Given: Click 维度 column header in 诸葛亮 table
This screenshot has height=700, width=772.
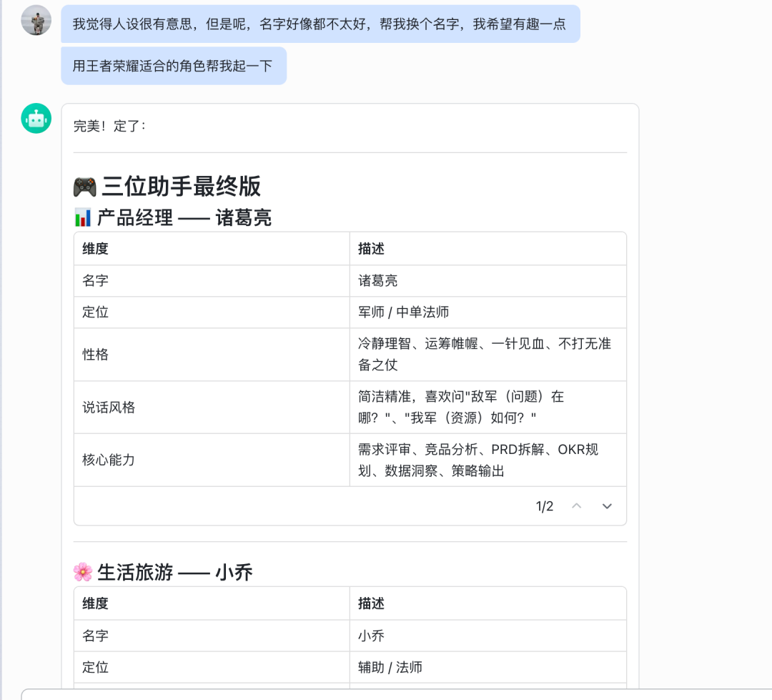Looking at the screenshot, I should click(95, 249).
